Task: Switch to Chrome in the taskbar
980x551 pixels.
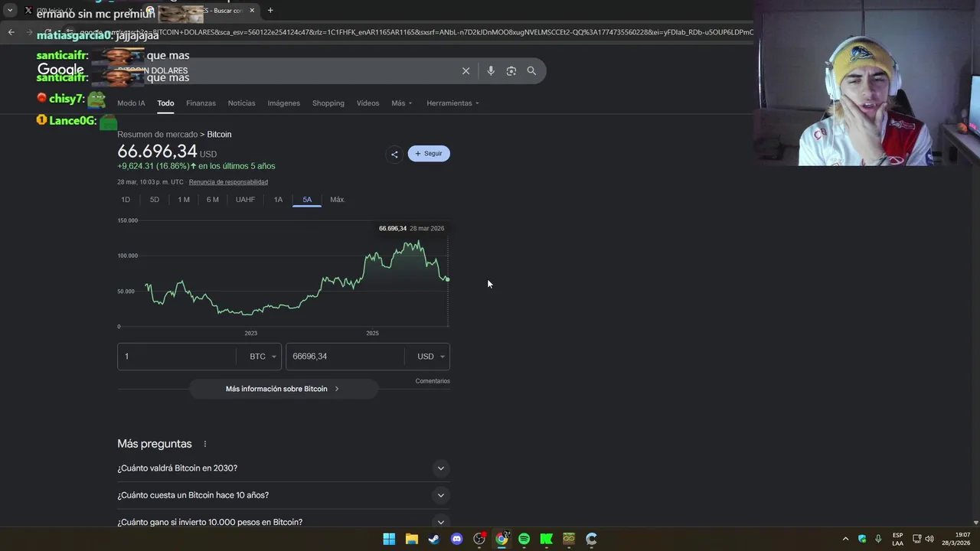Action: [x=501, y=539]
